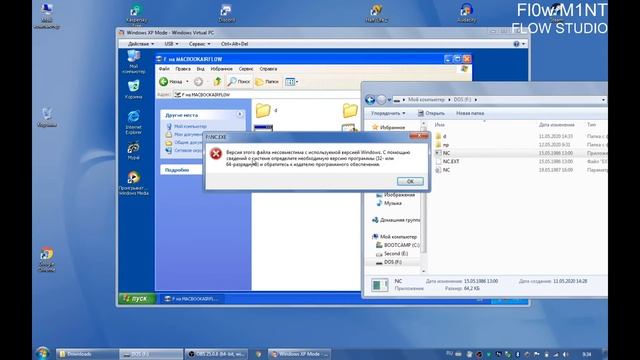Open the Файл menu in XP Explorer
Screen dimensions: 640x360
pos(164,69)
